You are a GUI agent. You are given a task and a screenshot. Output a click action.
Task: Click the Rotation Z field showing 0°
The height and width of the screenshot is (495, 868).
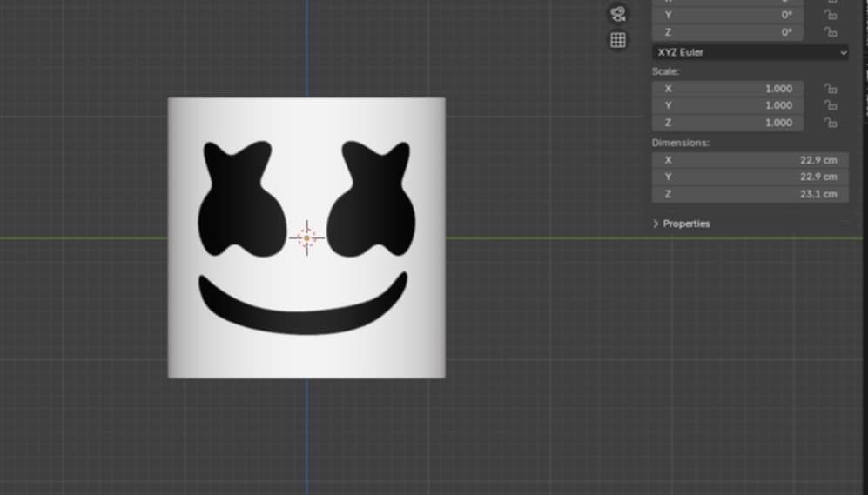pos(727,32)
